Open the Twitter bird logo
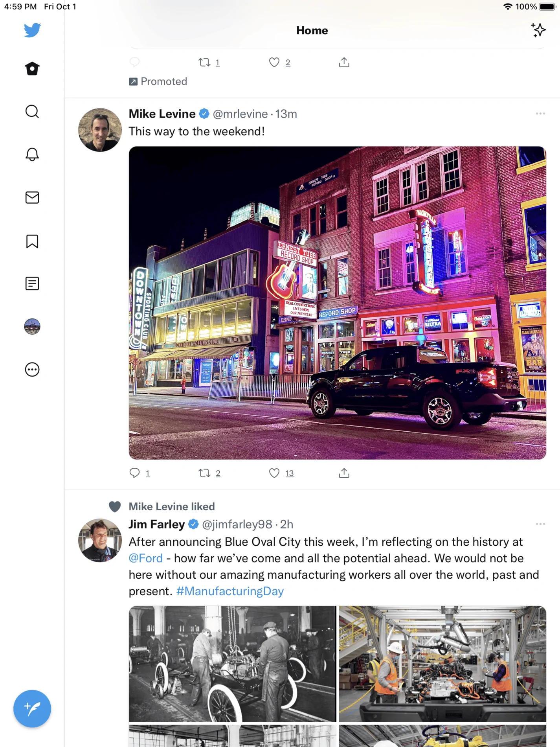 (32, 30)
